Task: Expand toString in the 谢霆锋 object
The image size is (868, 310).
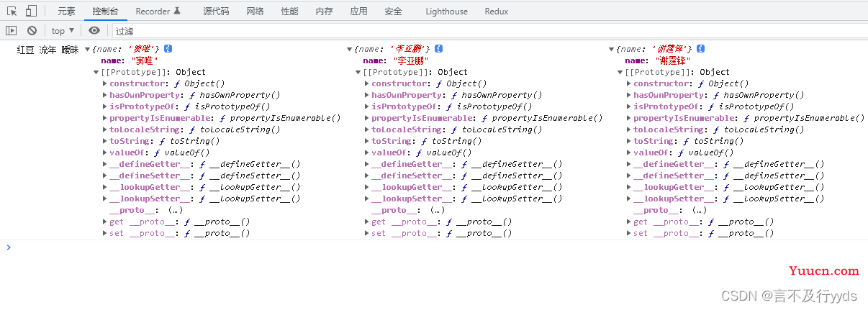Action: (x=629, y=141)
